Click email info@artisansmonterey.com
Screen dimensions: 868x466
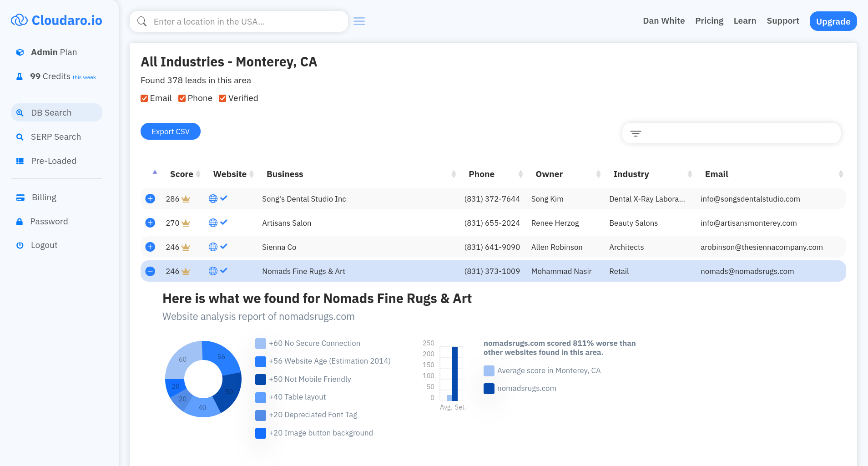(749, 223)
